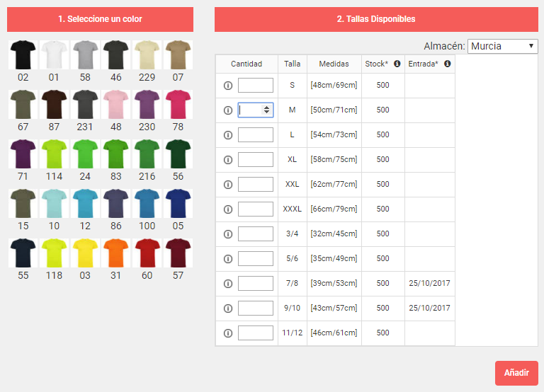Click the quantity field for size 5/6
Image resolution: width=544 pixels, height=392 pixels.
(255, 259)
